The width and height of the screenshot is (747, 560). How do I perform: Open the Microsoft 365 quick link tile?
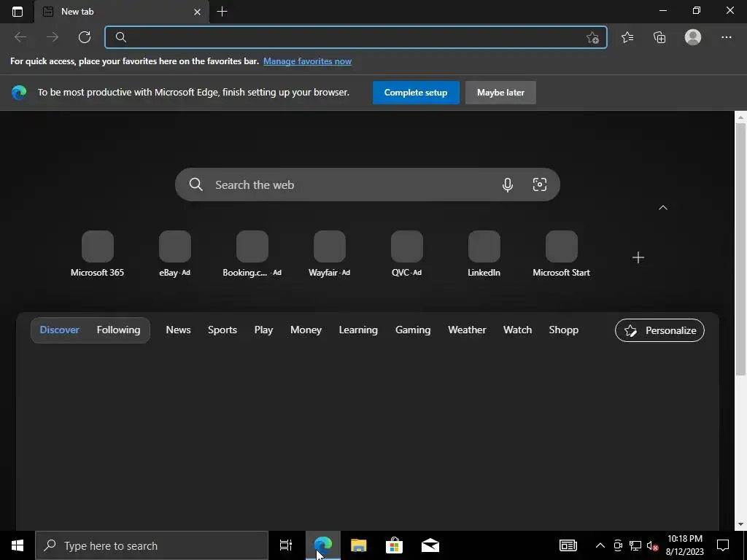click(x=97, y=254)
